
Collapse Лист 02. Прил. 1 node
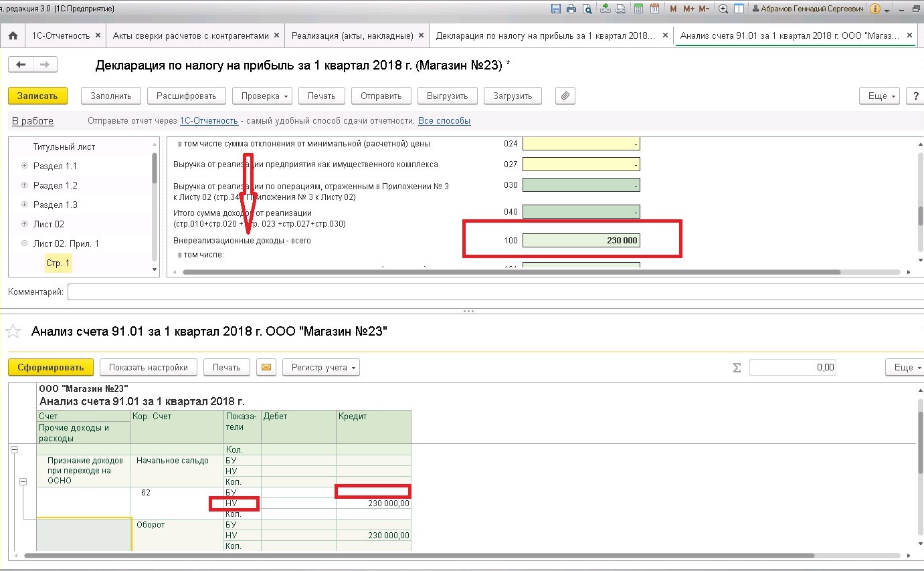click(x=25, y=243)
